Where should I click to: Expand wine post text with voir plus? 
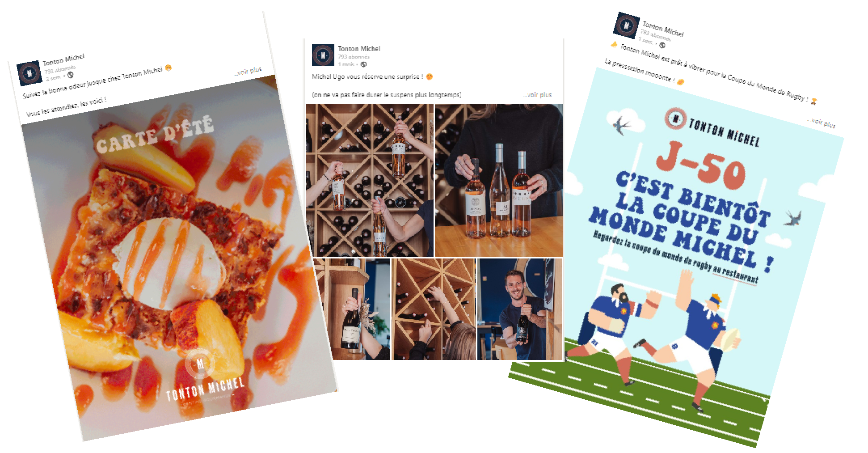pyautogui.click(x=537, y=95)
